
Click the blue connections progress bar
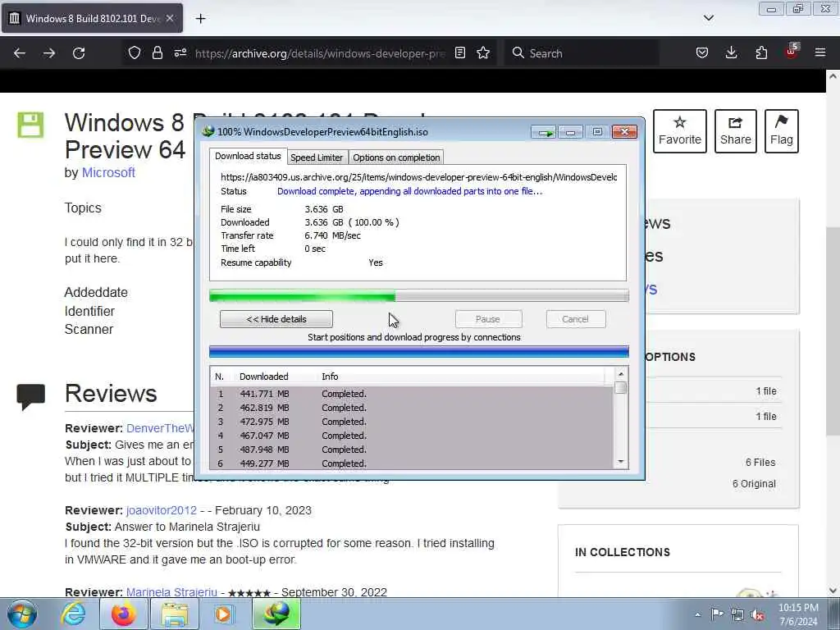(x=419, y=352)
